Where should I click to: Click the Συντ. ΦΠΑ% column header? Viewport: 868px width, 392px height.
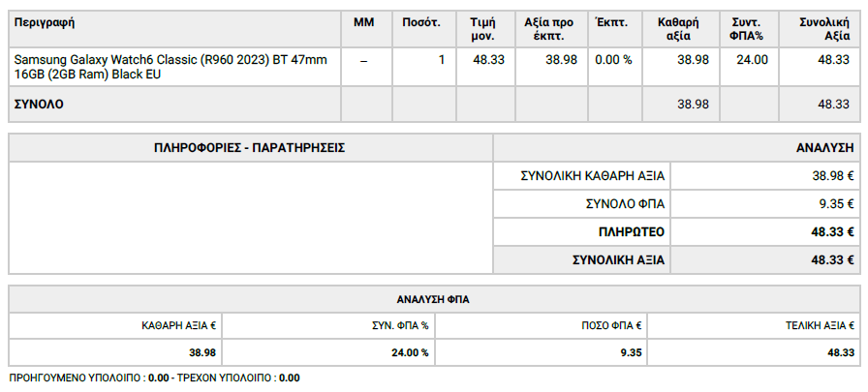tap(749, 29)
